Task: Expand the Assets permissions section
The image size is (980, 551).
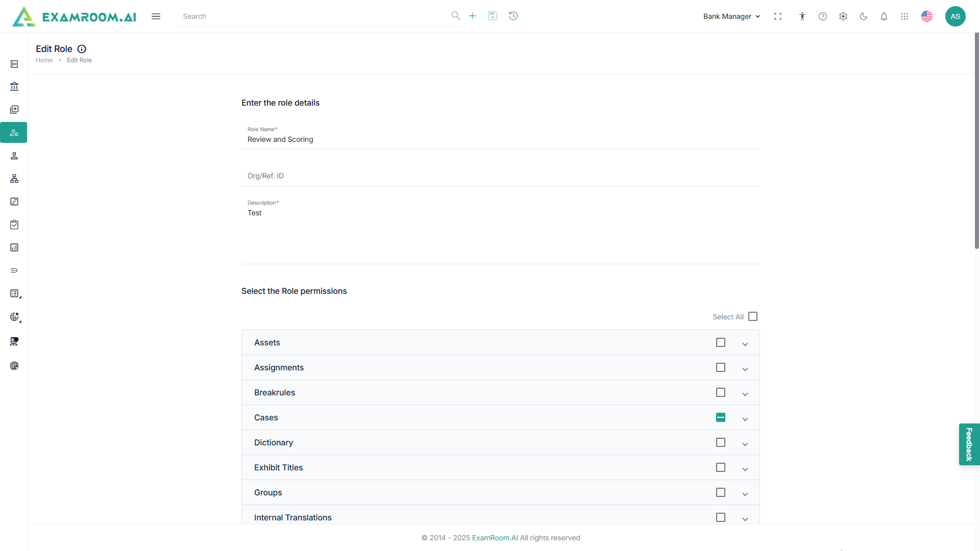Action: tap(745, 344)
